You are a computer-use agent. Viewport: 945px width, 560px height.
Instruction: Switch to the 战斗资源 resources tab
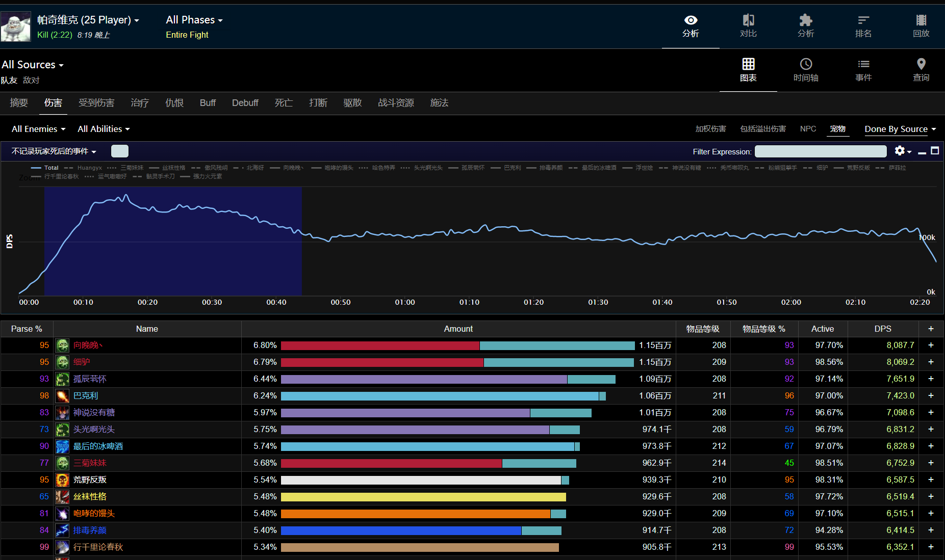tap(396, 103)
